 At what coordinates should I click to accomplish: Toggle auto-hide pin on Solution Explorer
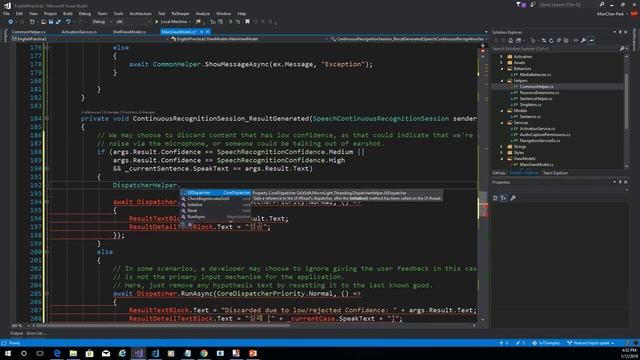tap(620, 32)
